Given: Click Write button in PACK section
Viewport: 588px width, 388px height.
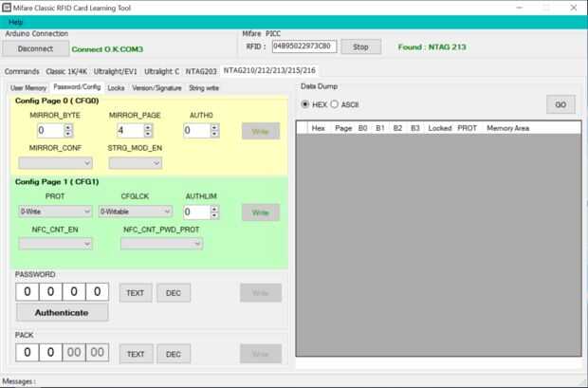Looking at the screenshot, I should tap(261, 354).
